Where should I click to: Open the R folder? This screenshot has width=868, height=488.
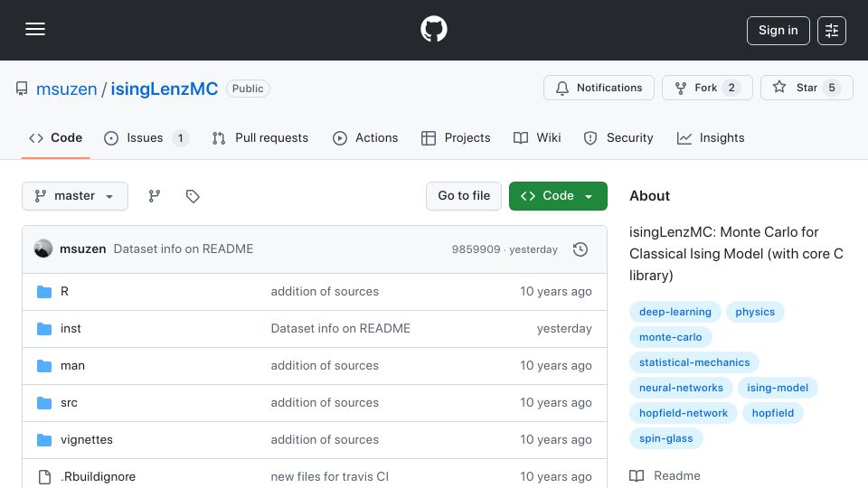click(x=64, y=292)
